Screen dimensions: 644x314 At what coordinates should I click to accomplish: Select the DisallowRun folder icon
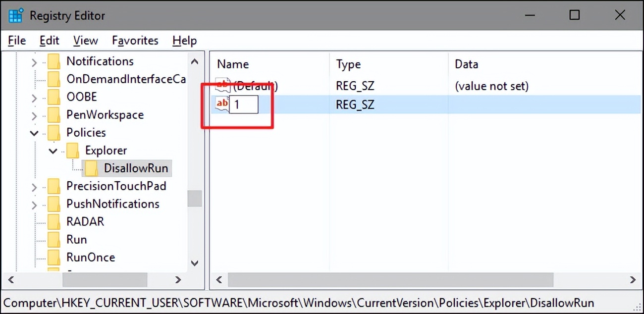(x=91, y=168)
